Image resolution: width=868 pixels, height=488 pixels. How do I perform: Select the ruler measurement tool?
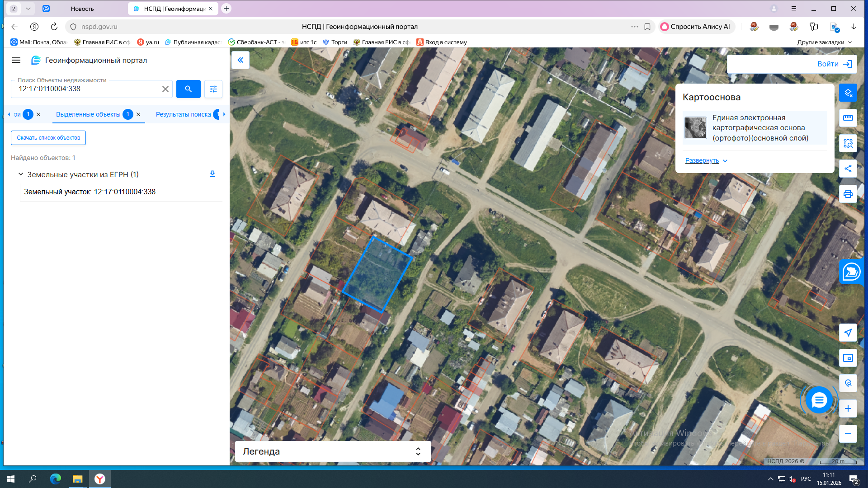[848, 118]
